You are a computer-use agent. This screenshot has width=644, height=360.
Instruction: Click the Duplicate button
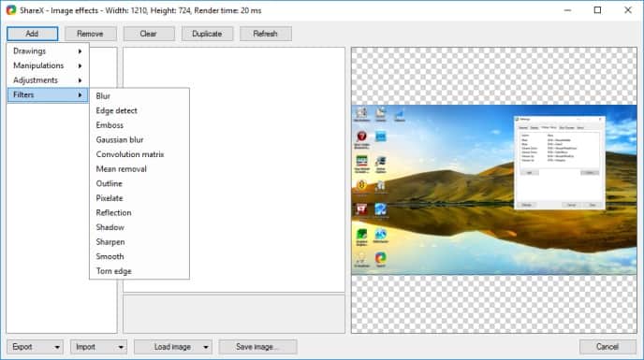(x=207, y=34)
